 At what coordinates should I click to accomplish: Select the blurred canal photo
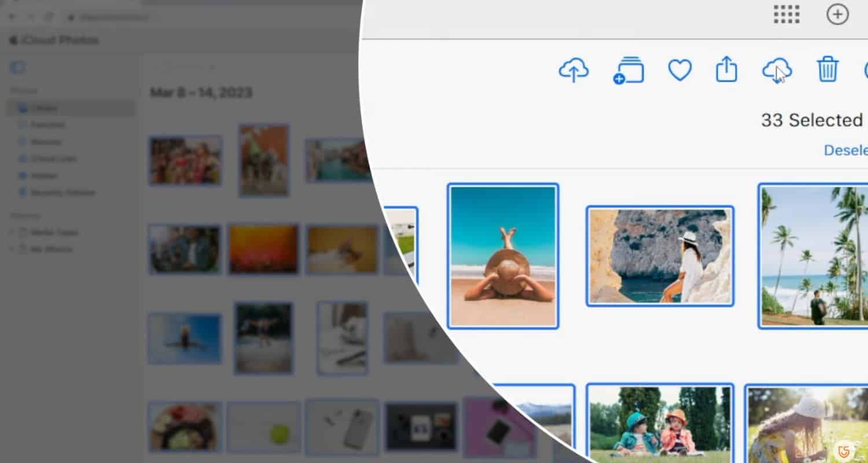pyautogui.click(x=338, y=160)
